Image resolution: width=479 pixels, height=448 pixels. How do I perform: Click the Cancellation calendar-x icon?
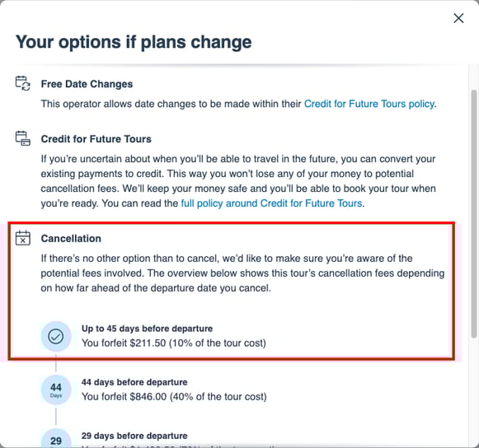[x=23, y=238]
